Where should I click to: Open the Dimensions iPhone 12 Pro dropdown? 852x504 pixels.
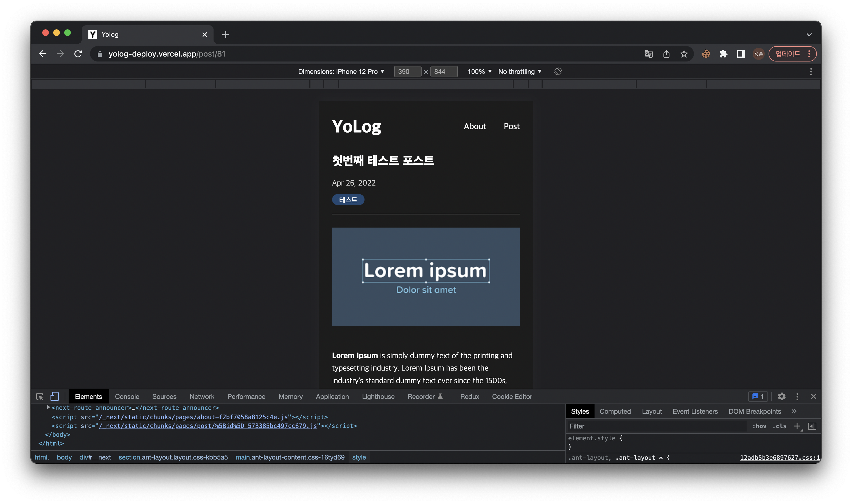341,71
